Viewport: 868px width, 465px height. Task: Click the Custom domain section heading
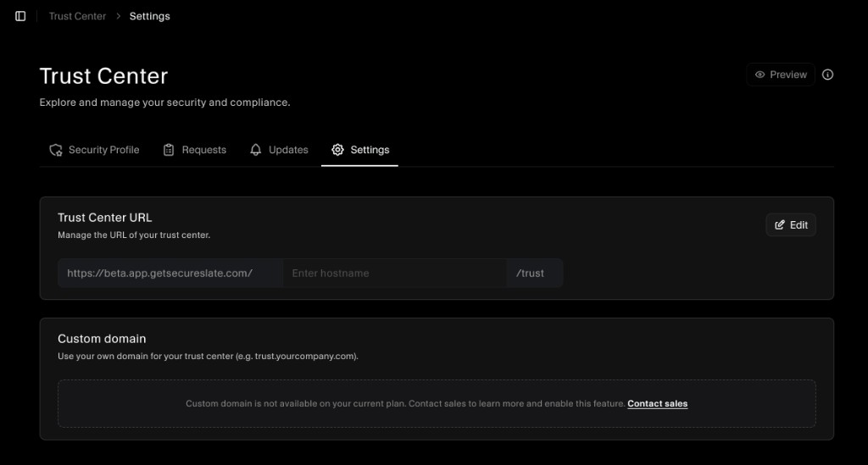click(x=102, y=339)
